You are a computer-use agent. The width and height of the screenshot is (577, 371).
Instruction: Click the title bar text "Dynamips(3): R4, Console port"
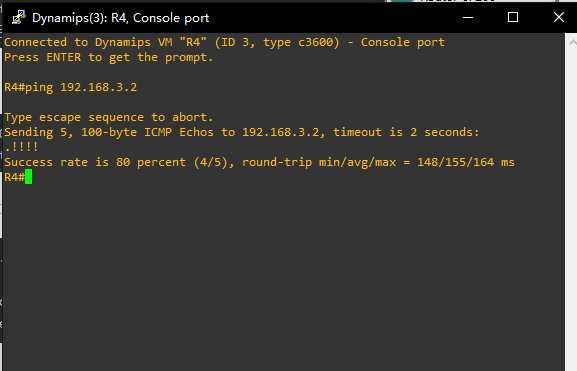tap(121, 18)
